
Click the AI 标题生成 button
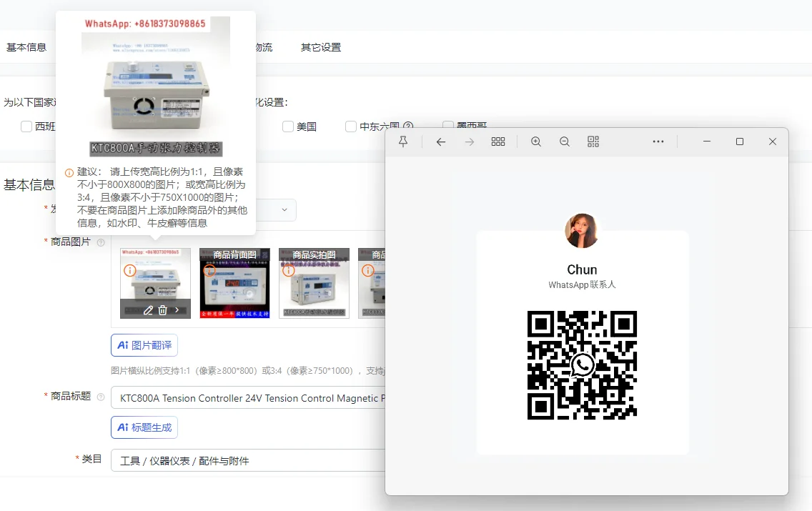click(144, 427)
